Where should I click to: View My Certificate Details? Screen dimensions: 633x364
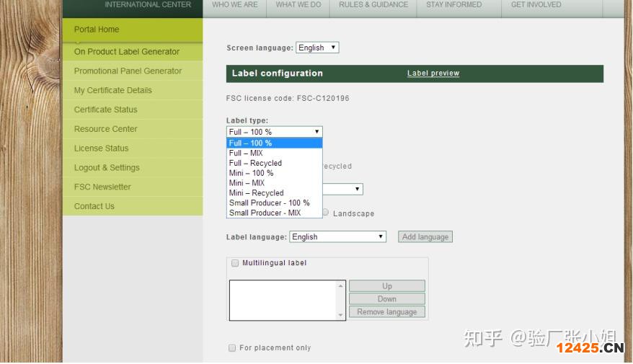pos(112,91)
